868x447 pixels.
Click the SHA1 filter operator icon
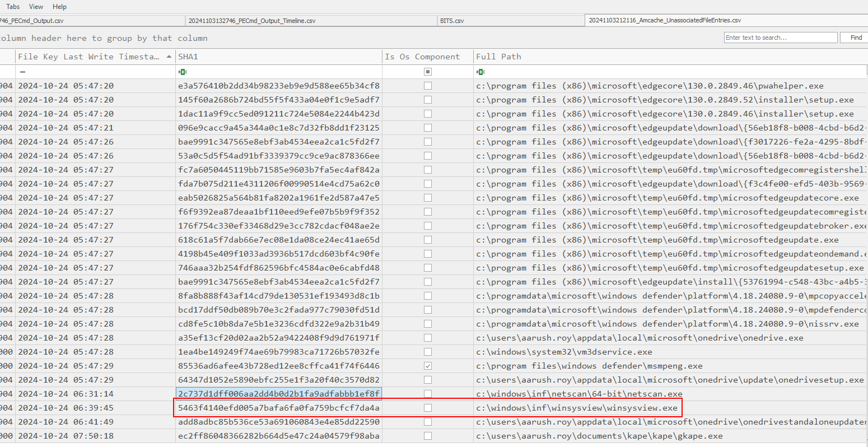coord(182,72)
